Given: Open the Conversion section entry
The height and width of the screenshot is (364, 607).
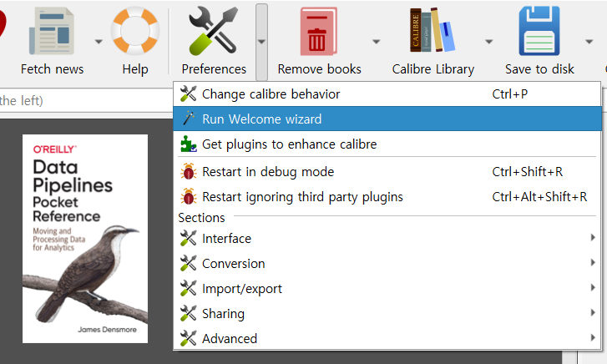Looking at the screenshot, I should [387, 263].
